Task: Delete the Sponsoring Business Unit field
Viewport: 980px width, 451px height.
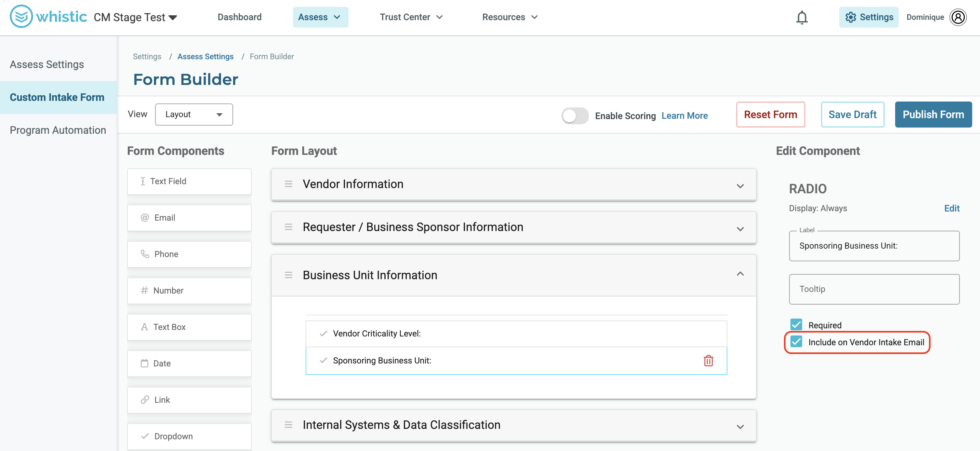Action: pyautogui.click(x=708, y=361)
